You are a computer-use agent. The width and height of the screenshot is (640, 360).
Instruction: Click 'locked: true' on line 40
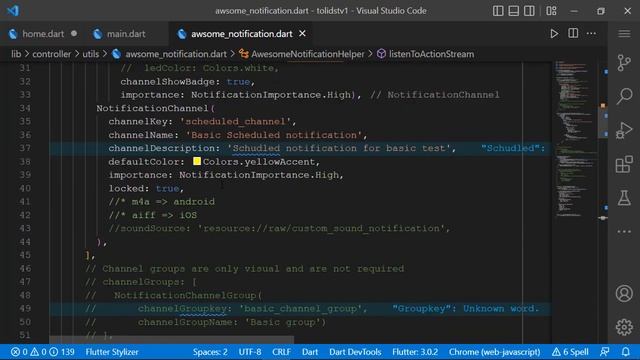pyautogui.click(x=144, y=189)
